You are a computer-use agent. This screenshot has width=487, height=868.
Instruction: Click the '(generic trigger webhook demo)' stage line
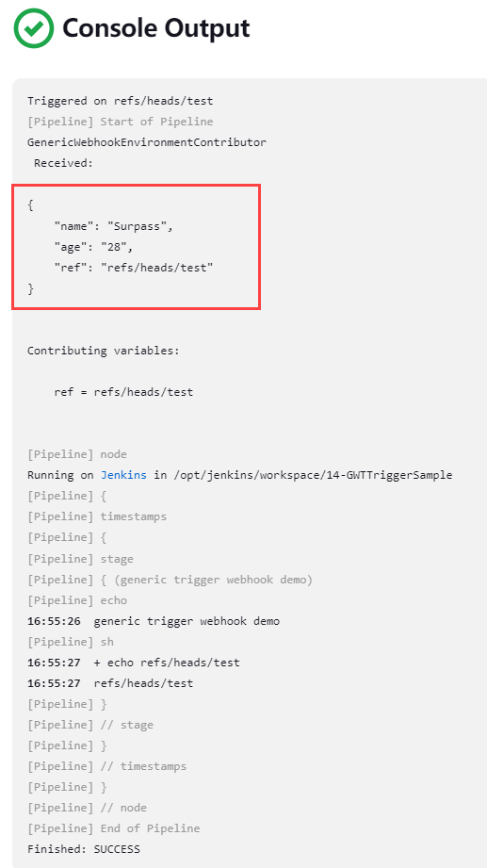coord(170,580)
